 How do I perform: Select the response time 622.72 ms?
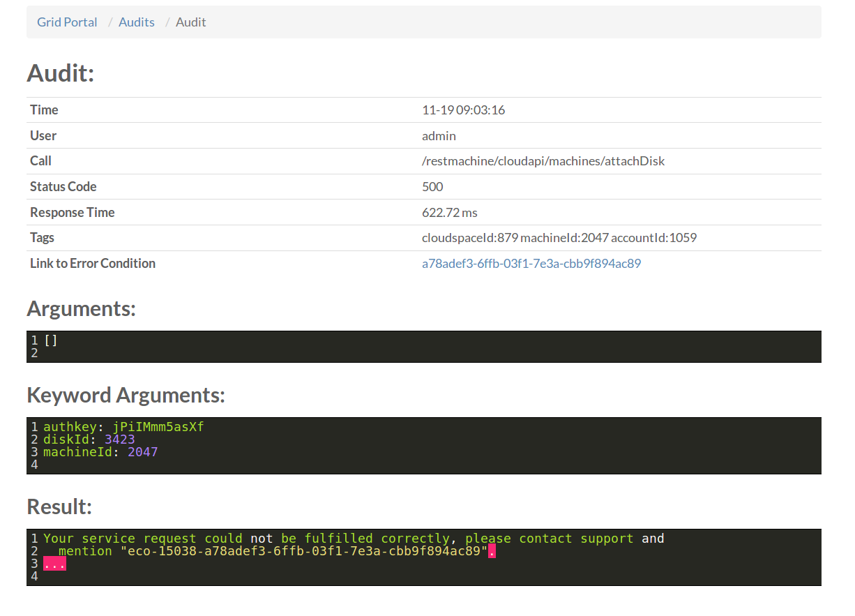[453, 212]
